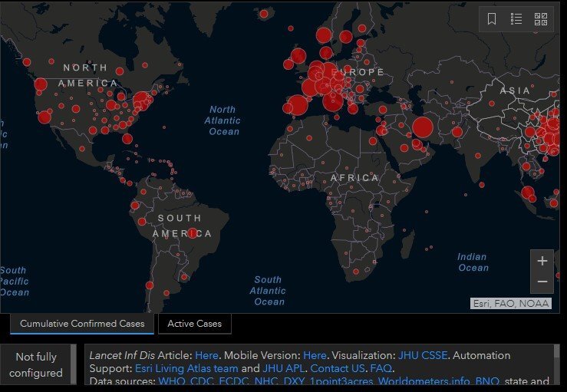Viewport: 567px width, 392px height.
Task: Click the Esri, FAO, NOAA attribution
Action: click(510, 304)
